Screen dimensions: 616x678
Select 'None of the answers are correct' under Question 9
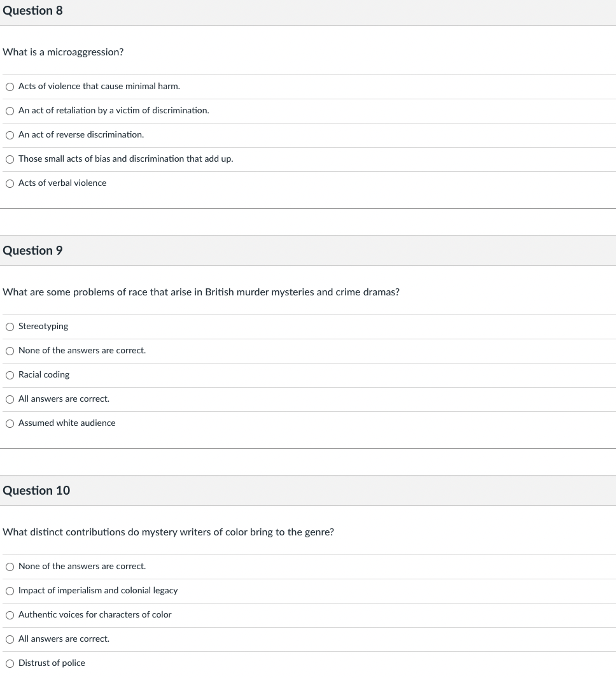(10, 351)
